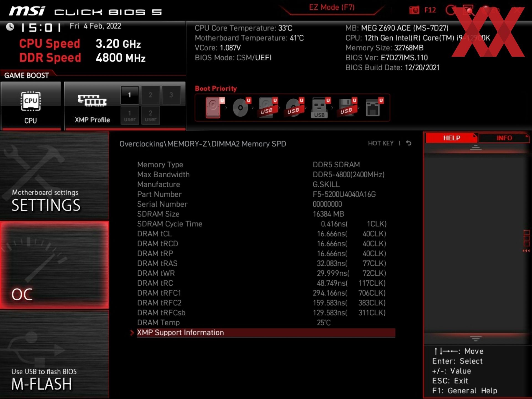Click the DRAM tWR row
Image resolution: width=532 pixels, height=399 pixels.
[266, 273]
